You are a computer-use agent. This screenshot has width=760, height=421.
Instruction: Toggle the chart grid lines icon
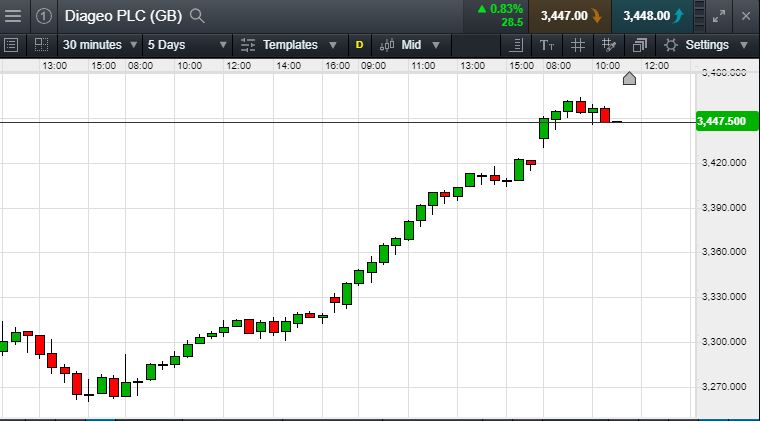coord(577,45)
